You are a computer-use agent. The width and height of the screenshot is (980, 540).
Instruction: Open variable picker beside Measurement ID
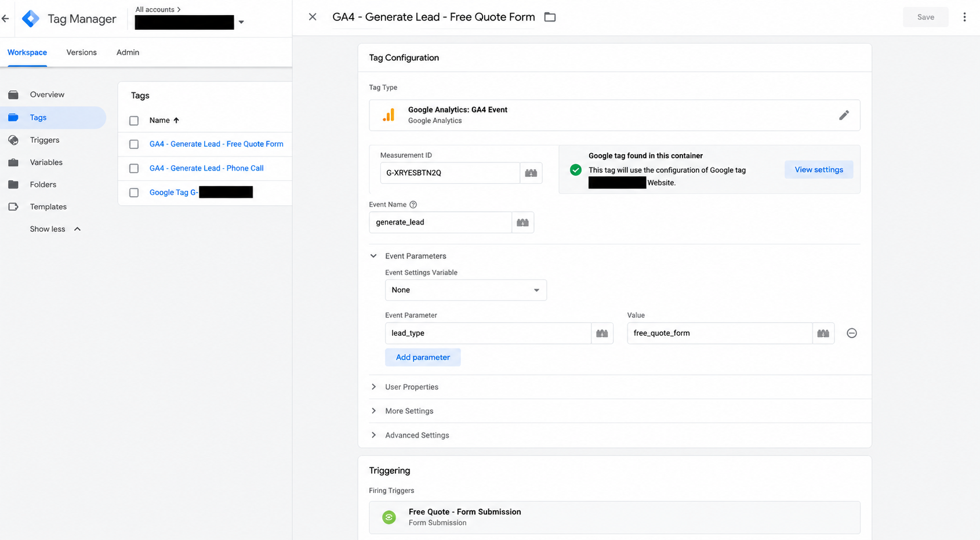[x=531, y=173]
